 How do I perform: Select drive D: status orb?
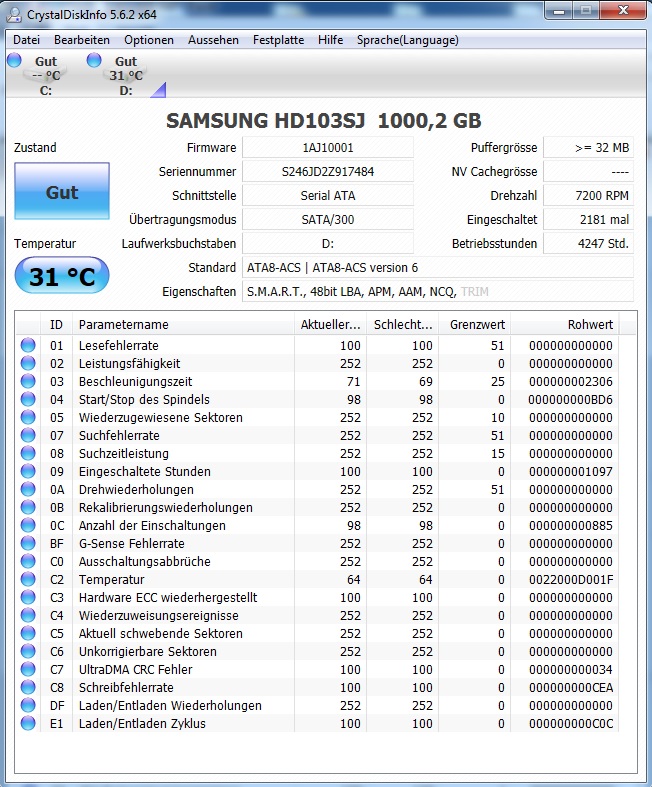(x=94, y=60)
